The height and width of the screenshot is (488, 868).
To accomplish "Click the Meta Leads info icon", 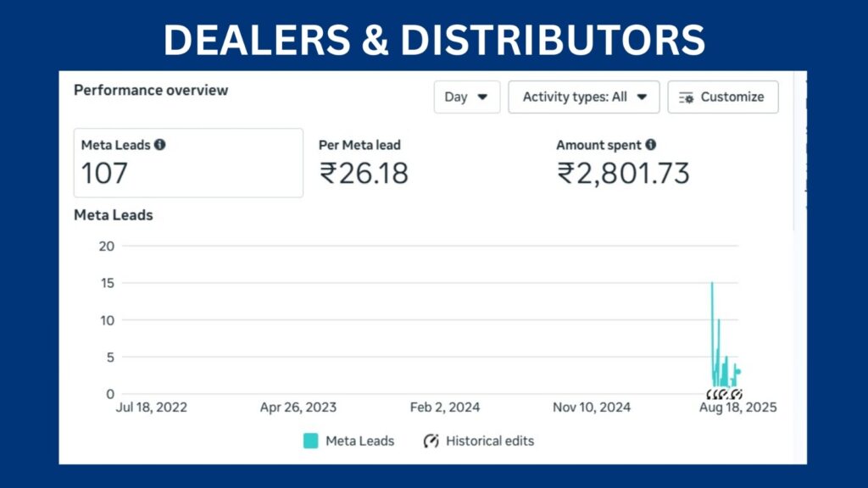I will [160, 144].
